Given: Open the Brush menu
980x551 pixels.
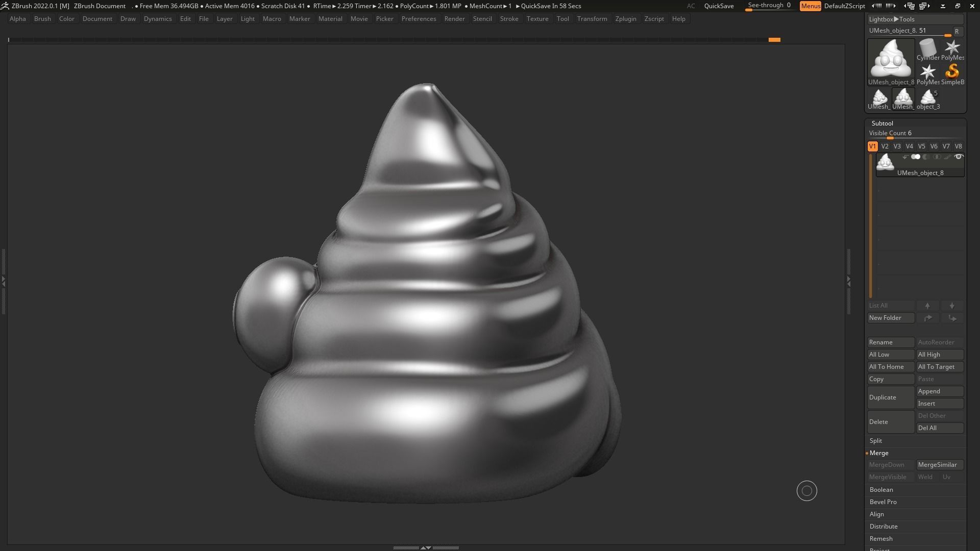Looking at the screenshot, I should pos(42,19).
